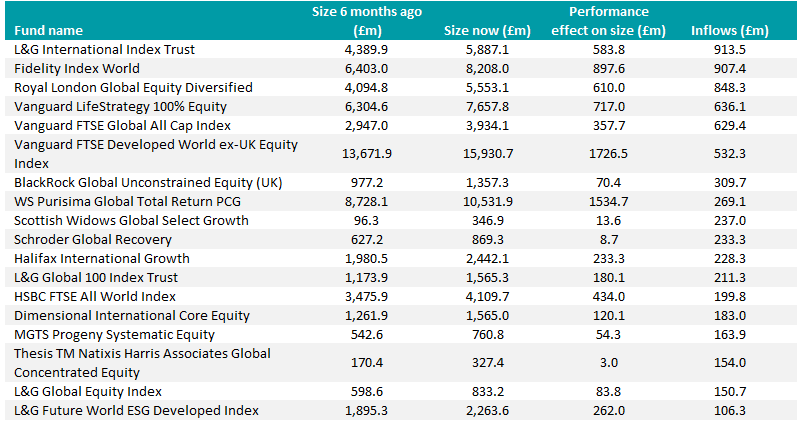Screen dimensions: 809x426
Task: Click the Size now (£m) header
Action: click(x=485, y=30)
